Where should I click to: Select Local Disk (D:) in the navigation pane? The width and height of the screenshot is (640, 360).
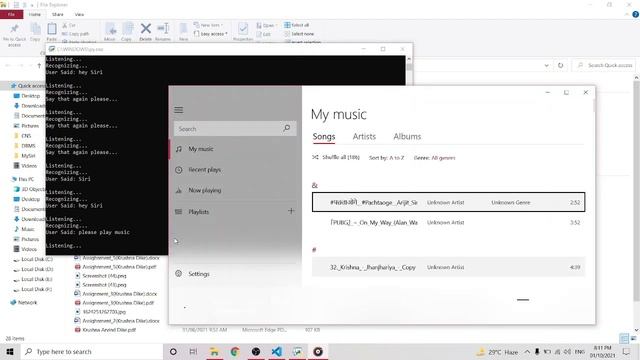(x=33, y=269)
